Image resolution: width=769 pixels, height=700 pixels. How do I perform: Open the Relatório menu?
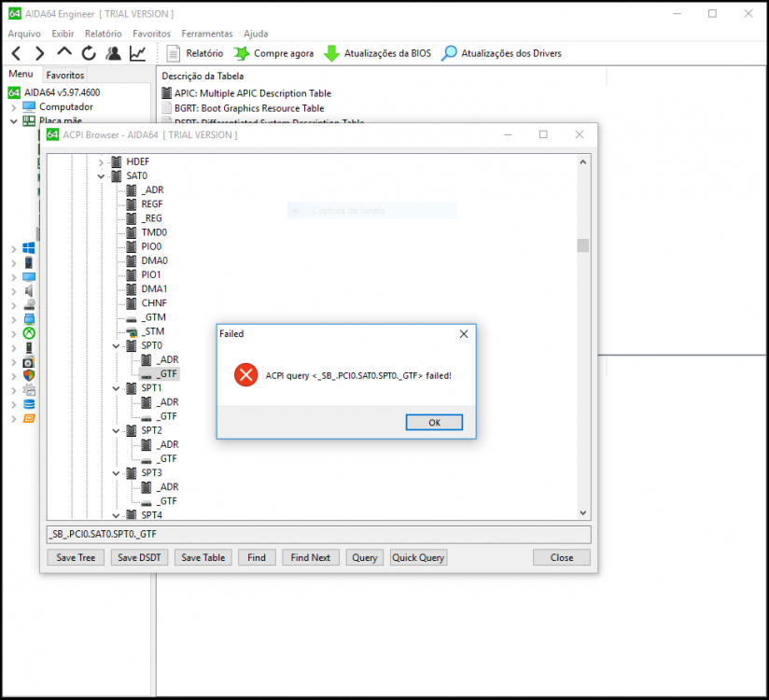[x=103, y=34]
